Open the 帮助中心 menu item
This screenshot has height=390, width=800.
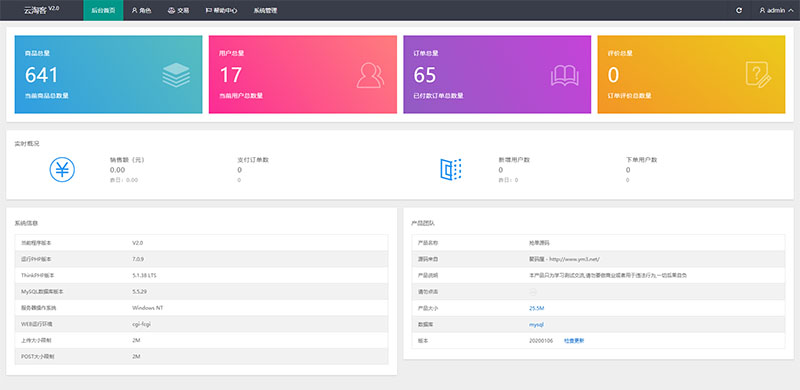(221, 10)
